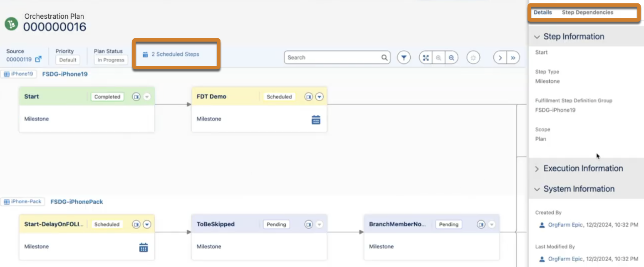Open details panel icon on FDT Demo
Screen dimensions: 644x267
(308, 96)
